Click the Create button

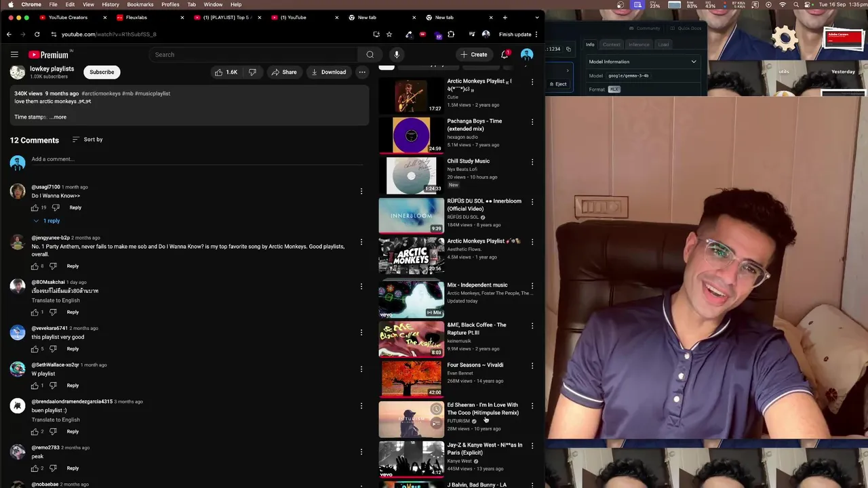(x=473, y=54)
